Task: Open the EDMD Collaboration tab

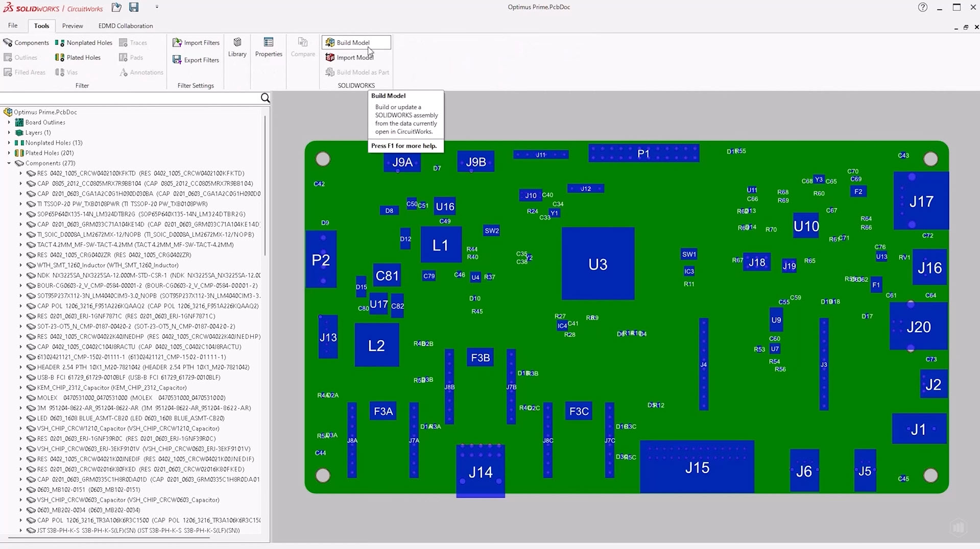Action: pos(126,26)
